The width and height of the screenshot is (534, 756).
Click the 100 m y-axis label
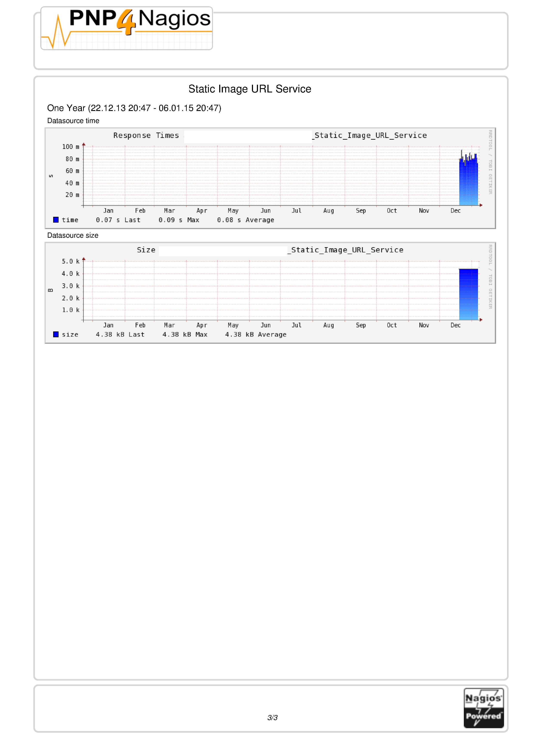[71, 147]
